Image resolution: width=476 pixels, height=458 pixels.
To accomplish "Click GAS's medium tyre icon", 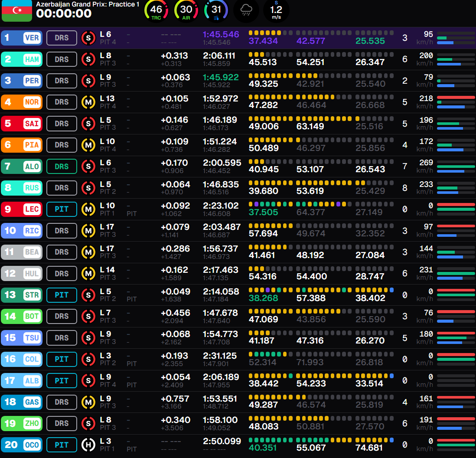I will 88,402.
